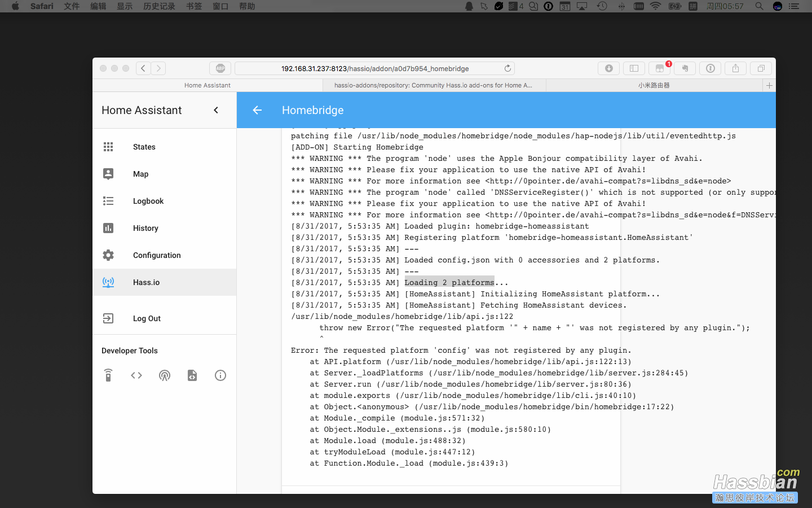Open the 文件 menu
Viewport: 812px width, 508px height.
point(72,6)
